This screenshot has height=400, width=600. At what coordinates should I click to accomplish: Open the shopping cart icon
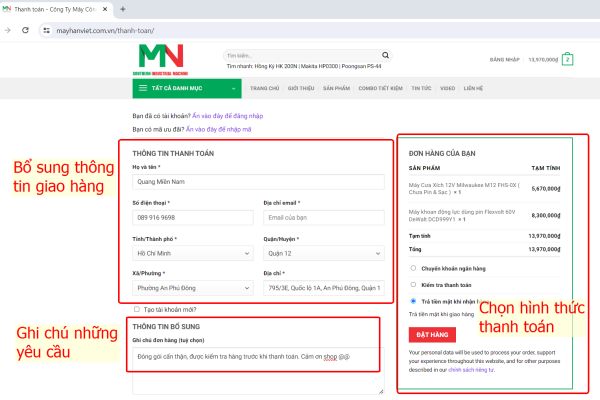pyautogui.click(x=567, y=59)
